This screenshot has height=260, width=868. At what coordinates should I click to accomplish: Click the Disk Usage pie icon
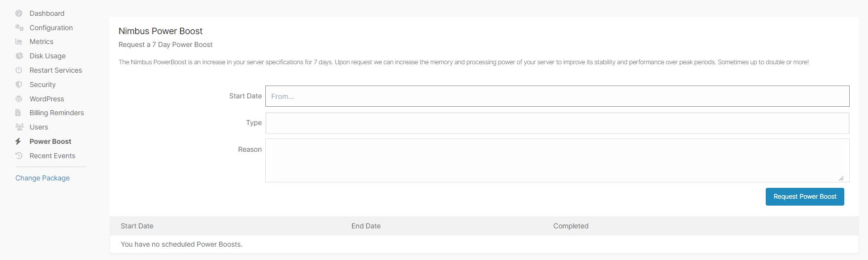[x=19, y=56]
